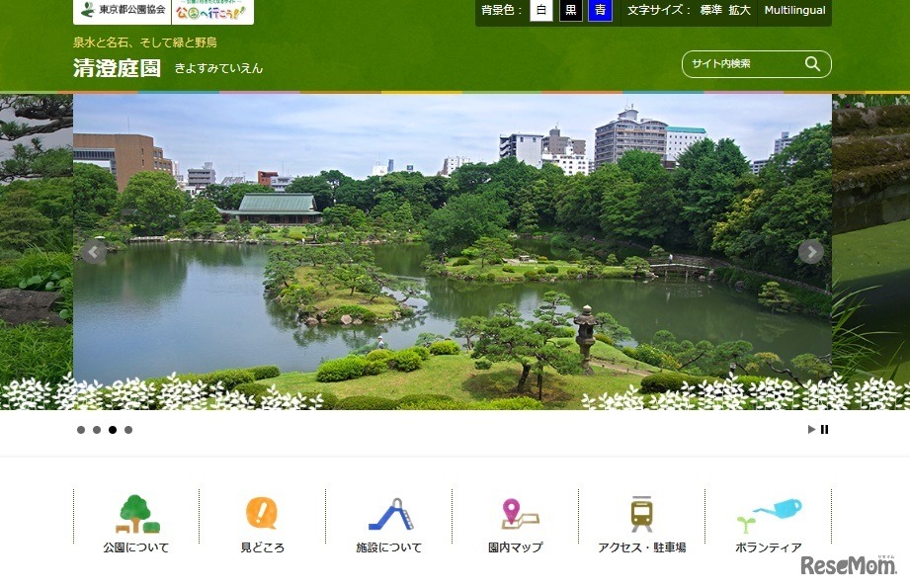Screen dimensions: 910x588
Task: Select the fourth slide dot
Action: tap(128, 430)
